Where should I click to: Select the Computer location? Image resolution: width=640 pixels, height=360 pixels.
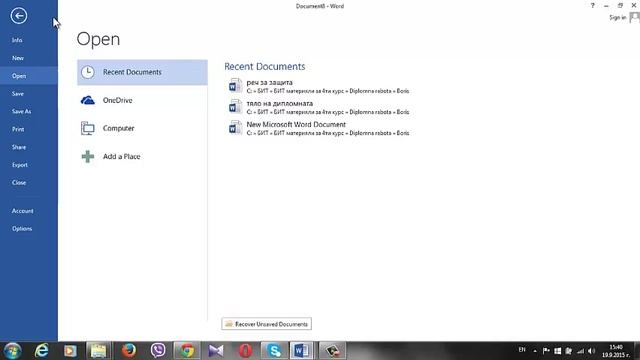pyautogui.click(x=142, y=128)
